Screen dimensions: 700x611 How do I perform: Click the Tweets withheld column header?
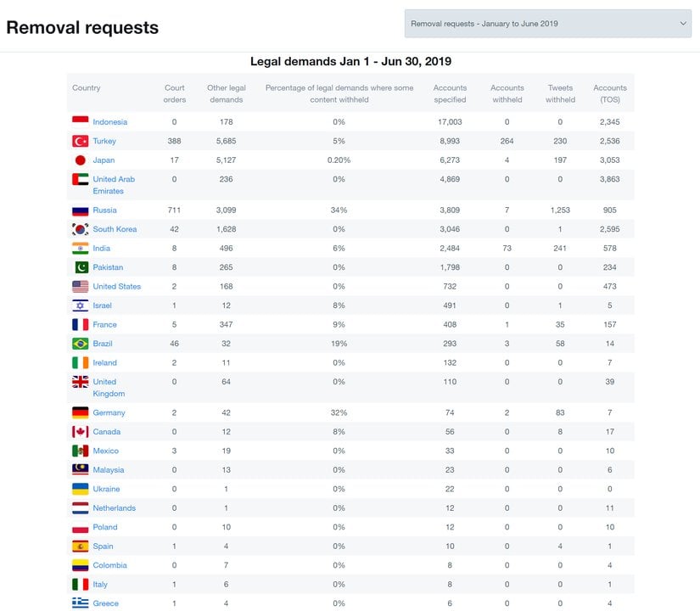(560, 93)
